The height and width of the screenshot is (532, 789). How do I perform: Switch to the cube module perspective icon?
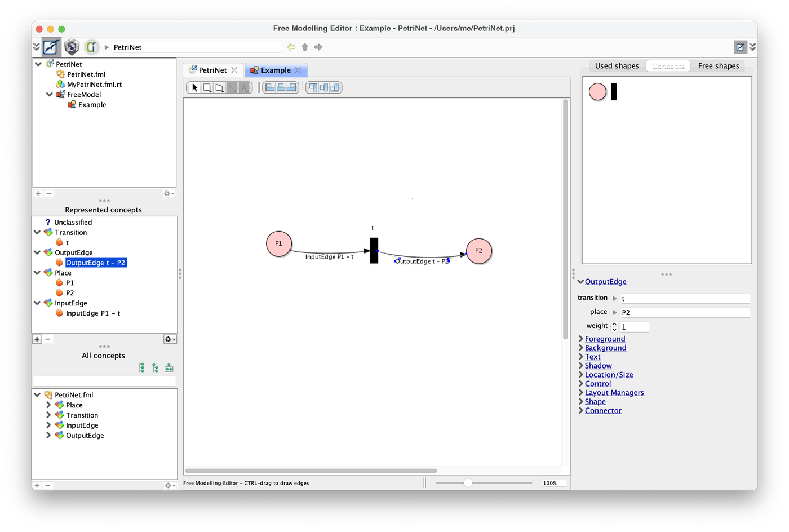[72, 47]
